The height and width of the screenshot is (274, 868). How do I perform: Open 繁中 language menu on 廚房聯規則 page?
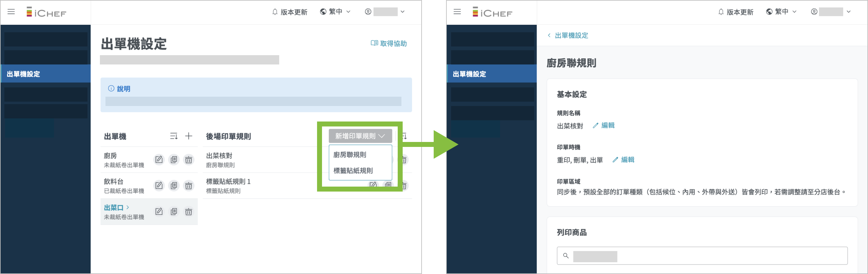[x=781, y=12]
